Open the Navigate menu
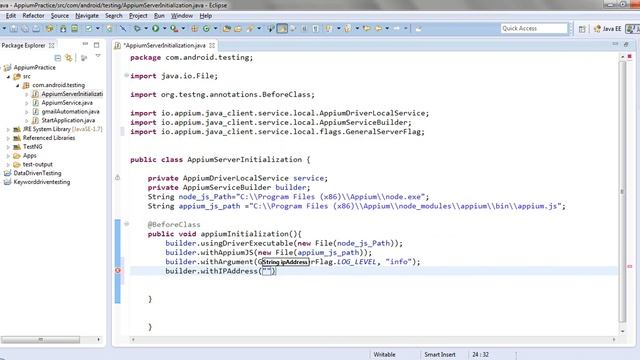Viewport: 640px width, 360px height. pyautogui.click(x=87, y=16)
